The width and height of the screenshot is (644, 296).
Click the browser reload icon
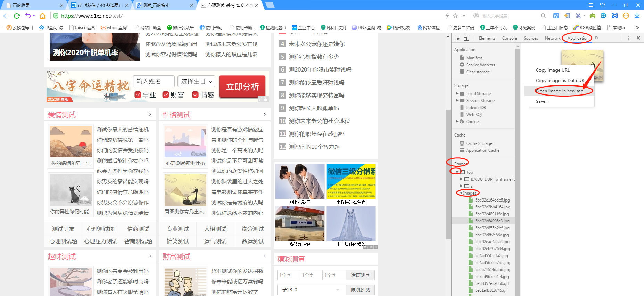[17, 16]
